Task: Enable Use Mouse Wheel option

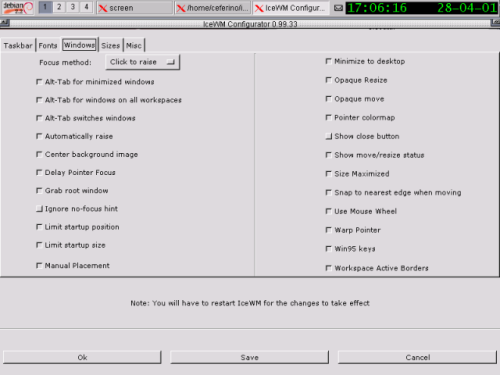Action: pyautogui.click(x=328, y=211)
